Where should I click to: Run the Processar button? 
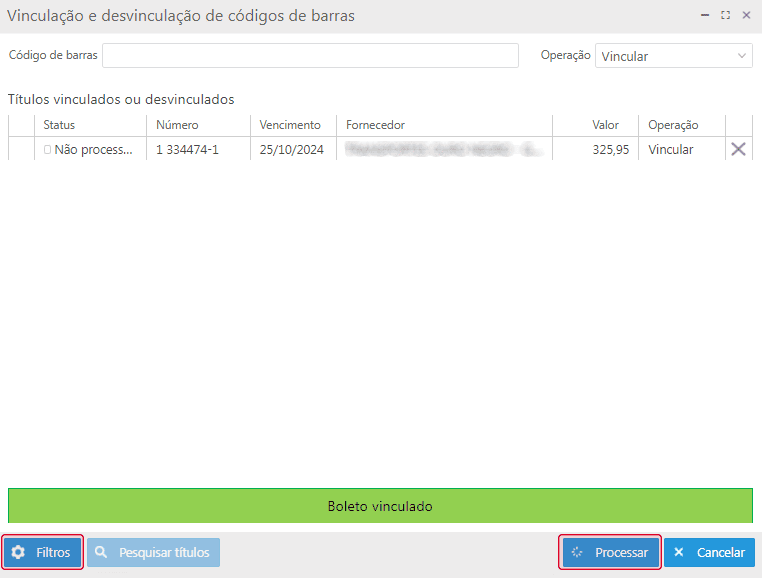click(610, 552)
